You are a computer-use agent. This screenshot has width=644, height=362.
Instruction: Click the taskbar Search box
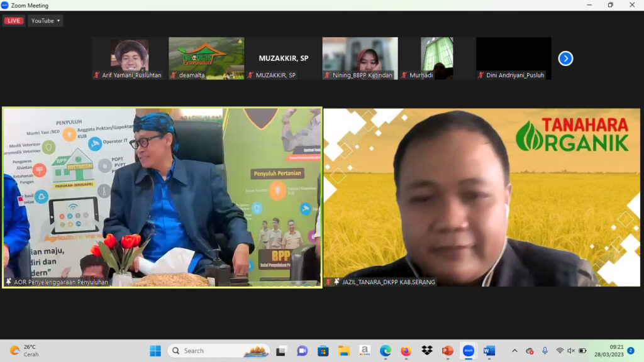(x=218, y=351)
